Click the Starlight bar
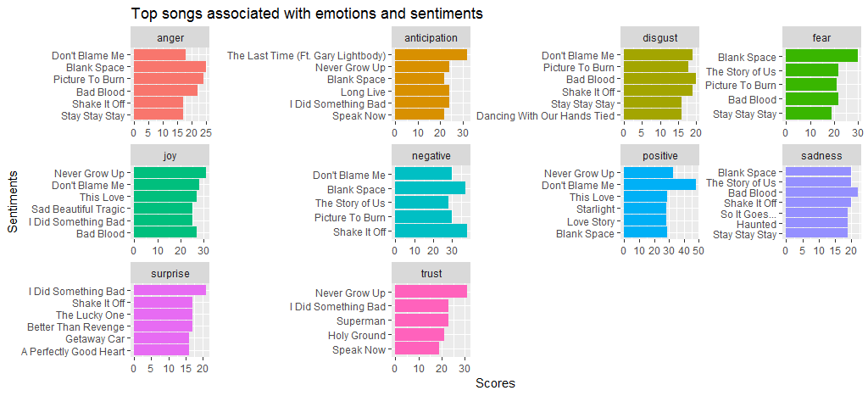This screenshot has height=396, width=868. [645, 209]
